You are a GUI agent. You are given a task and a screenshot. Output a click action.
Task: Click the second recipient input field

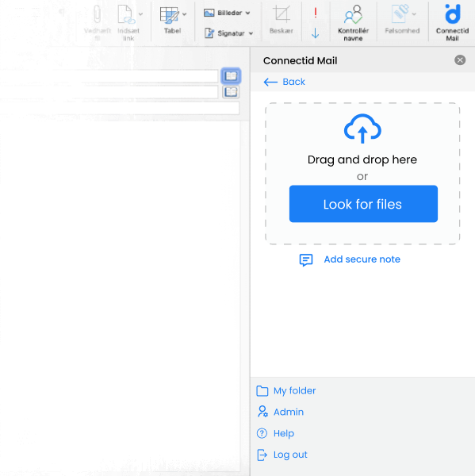(109, 92)
